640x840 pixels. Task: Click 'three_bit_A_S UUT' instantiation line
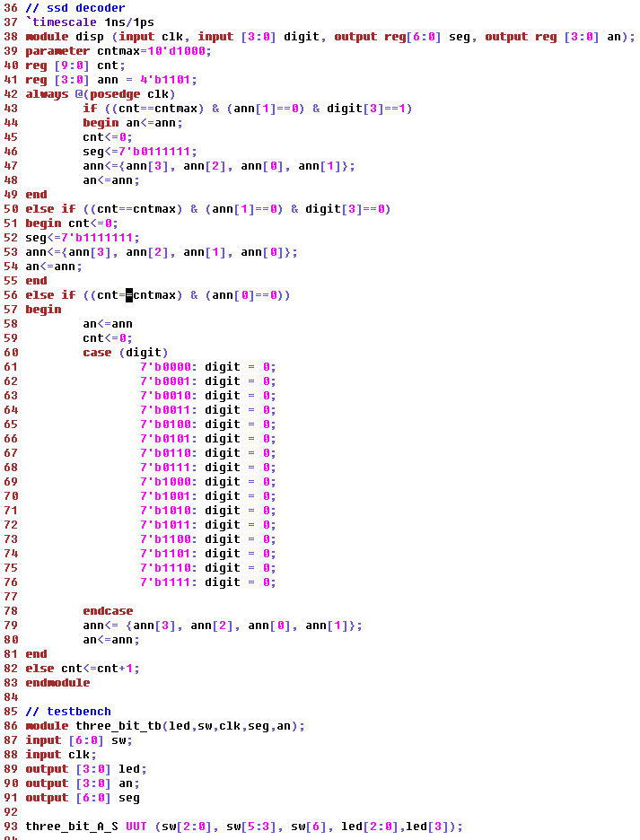click(244, 827)
